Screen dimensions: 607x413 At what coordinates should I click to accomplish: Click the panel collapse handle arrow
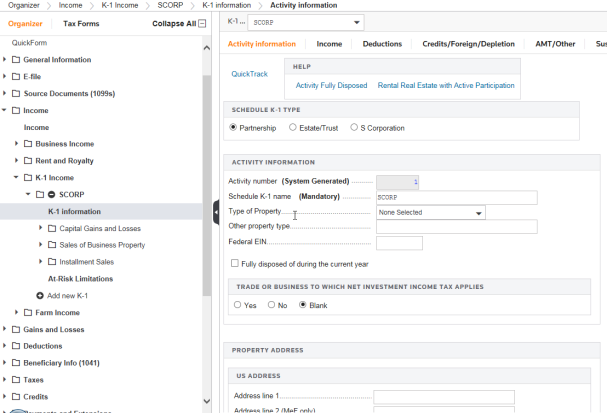point(215,212)
